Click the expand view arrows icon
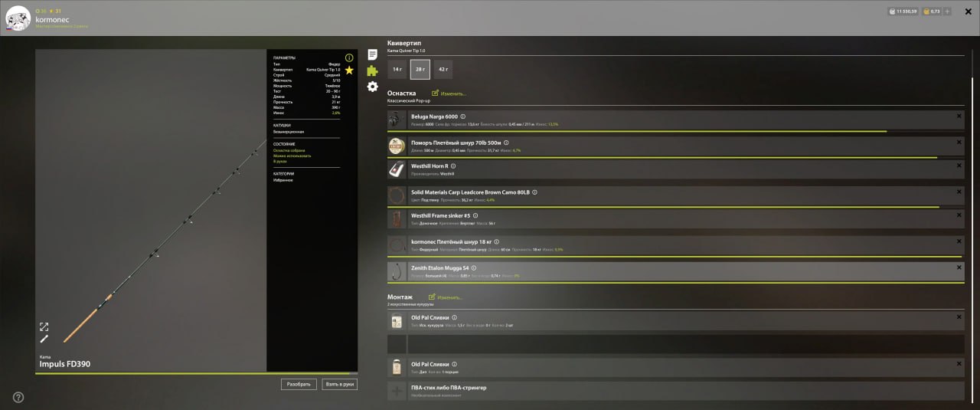The image size is (980, 410). [x=44, y=326]
